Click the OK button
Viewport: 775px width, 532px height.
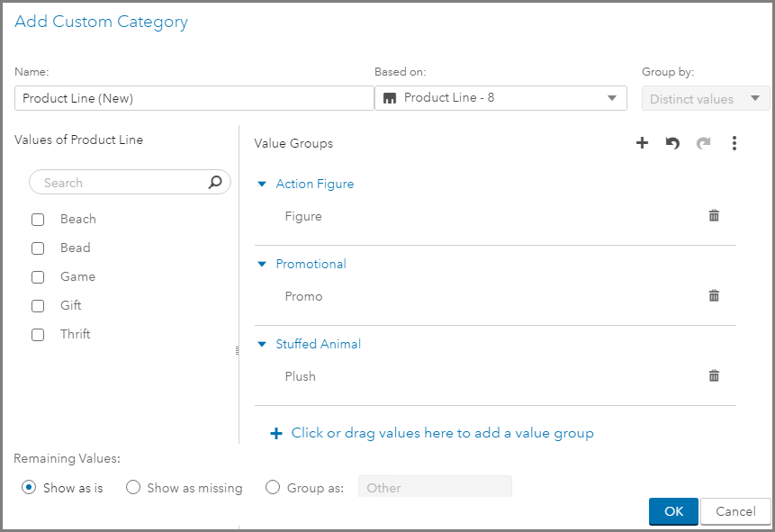tap(673, 511)
